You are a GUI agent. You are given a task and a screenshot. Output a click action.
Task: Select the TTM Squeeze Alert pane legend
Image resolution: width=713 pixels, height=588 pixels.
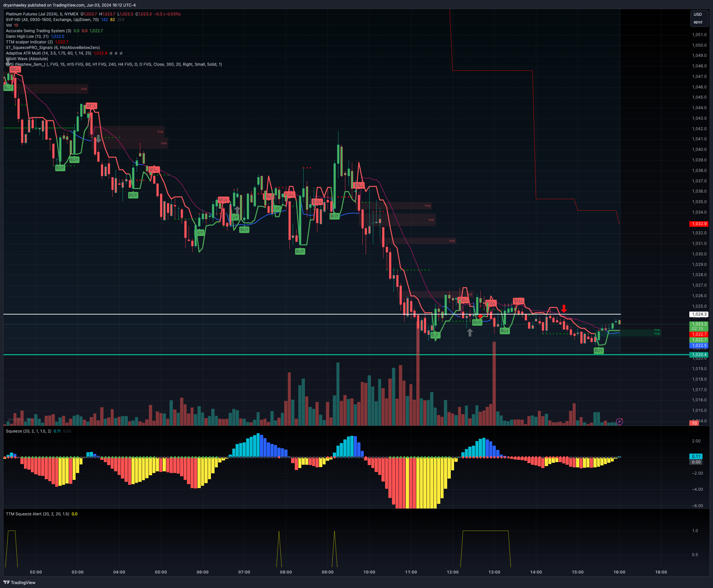(37, 514)
